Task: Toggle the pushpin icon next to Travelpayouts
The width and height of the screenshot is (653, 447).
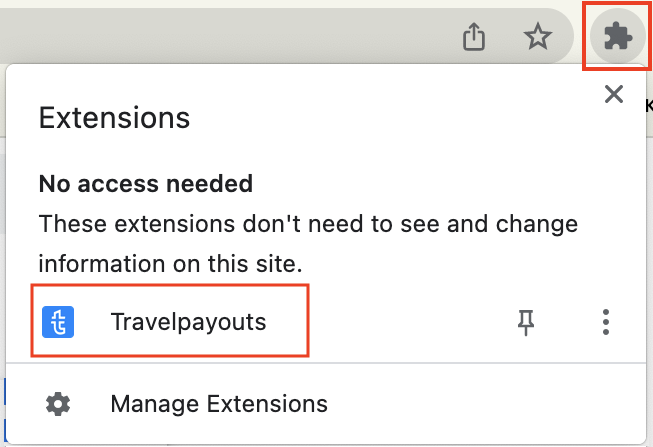Action: tap(526, 322)
